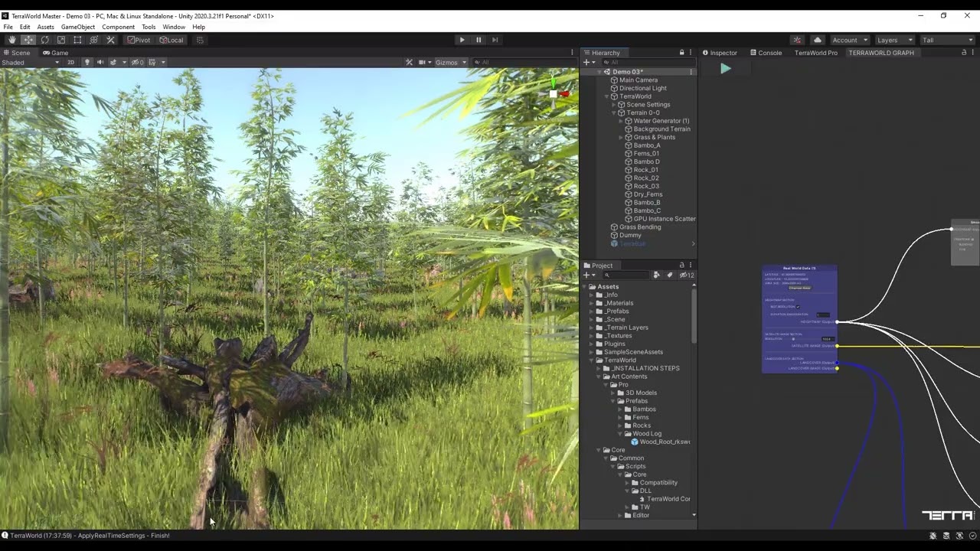Open Project create (+) button
The height and width of the screenshot is (551, 980).
pos(589,275)
